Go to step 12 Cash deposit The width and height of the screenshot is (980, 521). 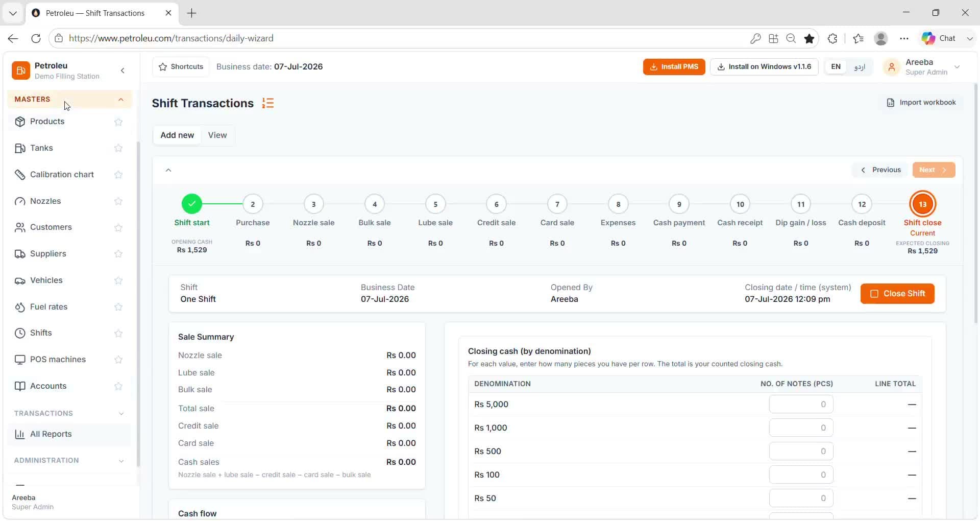pos(862,204)
